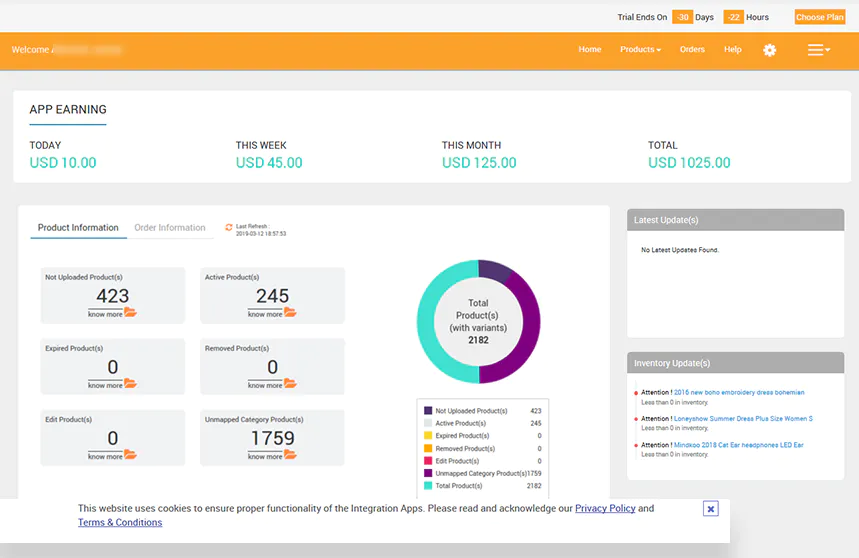
Task: Click the orange Last Refresh icon
Action: pos(229,228)
